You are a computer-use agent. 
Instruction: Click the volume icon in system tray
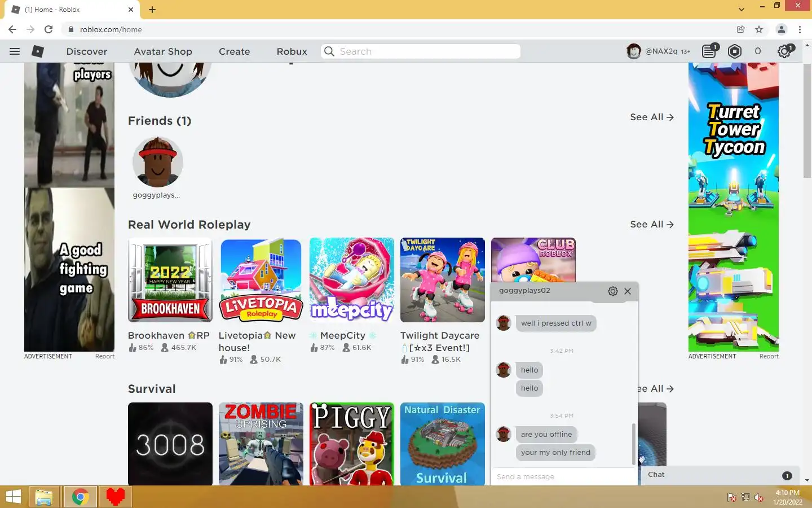(x=759, y=497)
